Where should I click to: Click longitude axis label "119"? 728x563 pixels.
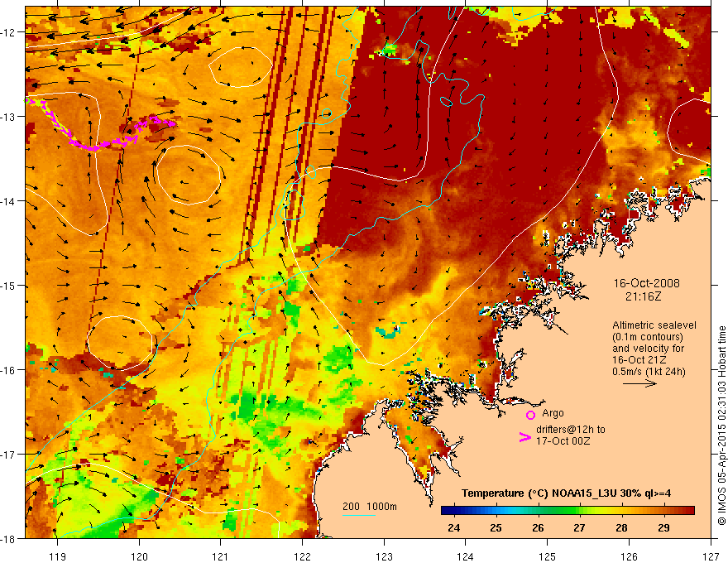point(58,556)
